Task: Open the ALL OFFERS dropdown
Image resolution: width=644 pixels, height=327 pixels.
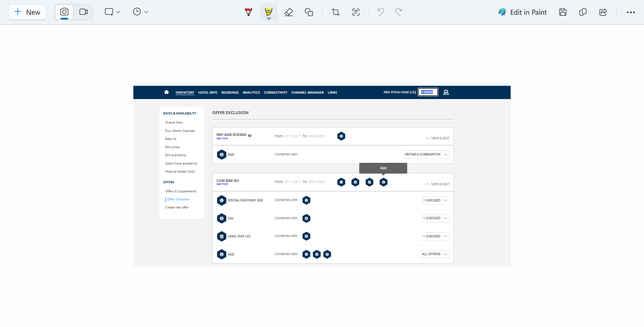Action: 435,254
